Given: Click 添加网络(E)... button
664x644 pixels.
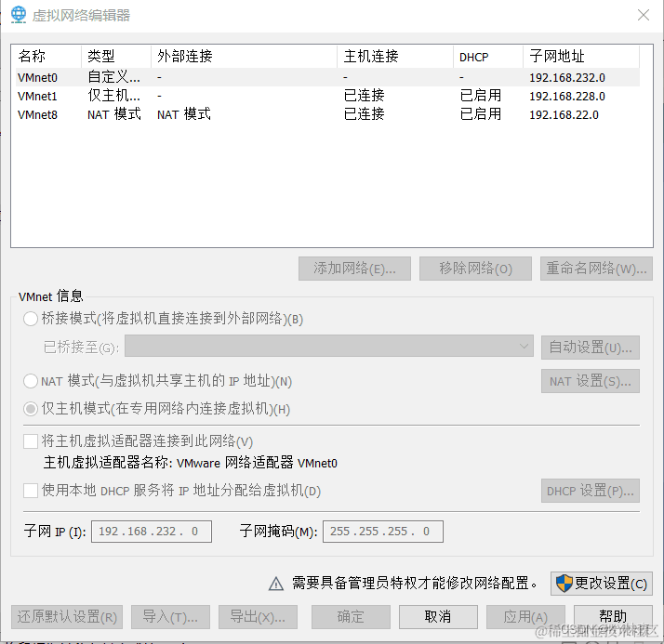Looking at the screenshot, I should tap(354, 269).
